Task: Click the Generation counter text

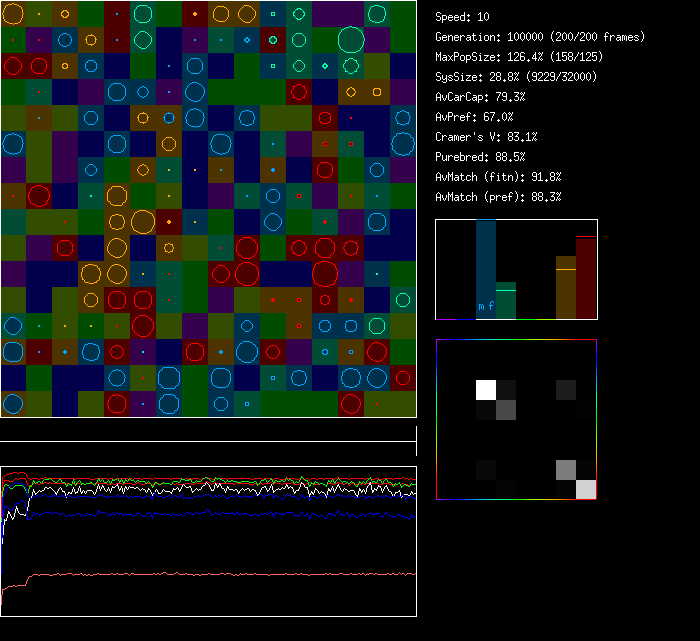Action: (540, 37)
